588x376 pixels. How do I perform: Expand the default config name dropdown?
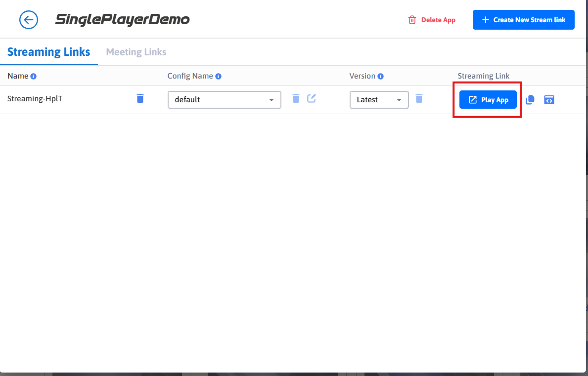point(225,100)
